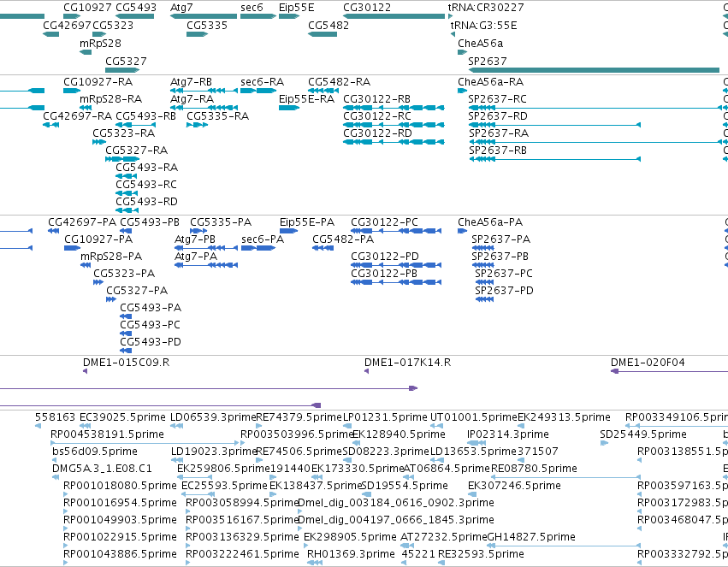Select EST SD25449.5prime

point(604,443)
